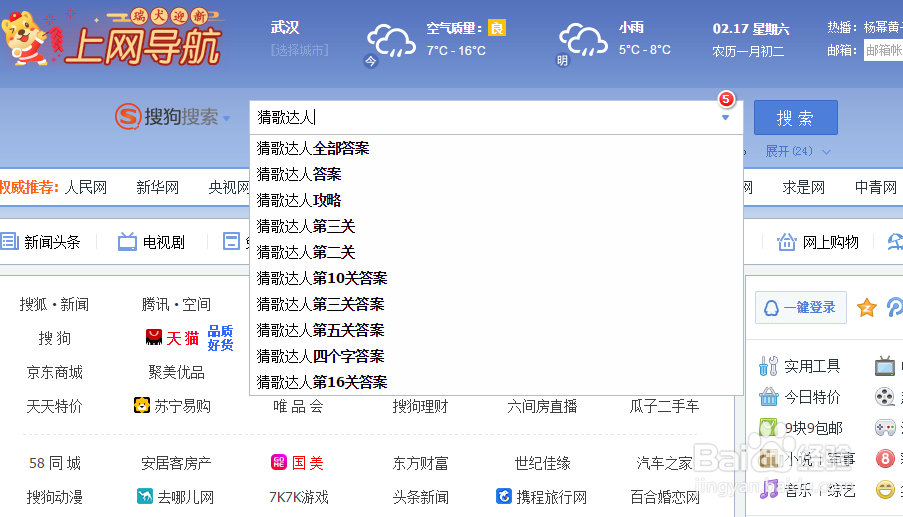The width and height of the screenshot is (903, 517).
Task: Select suggestion 猜歌达人答案
Action: [496, 174]
